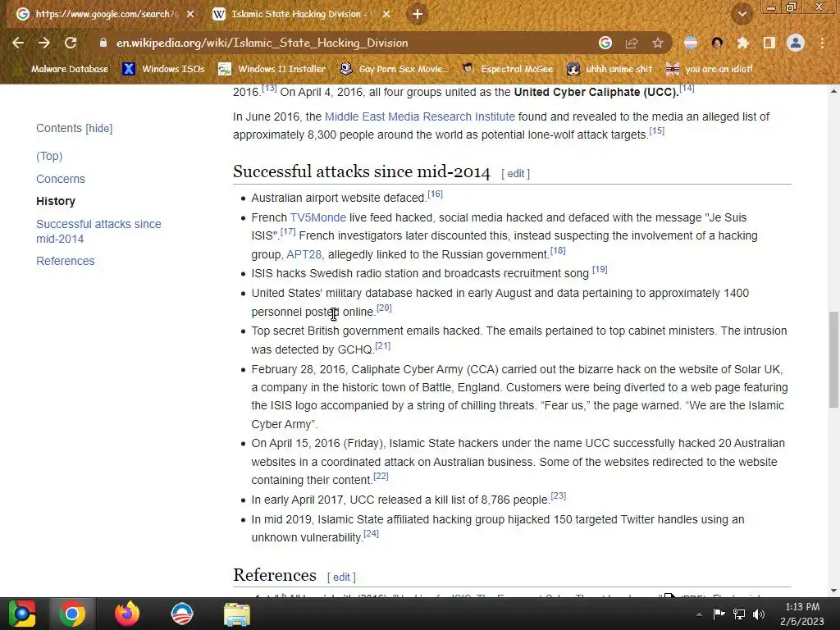Click the scrollbar down arrow
The image size is (840, 630).
(x=833, y=591)
